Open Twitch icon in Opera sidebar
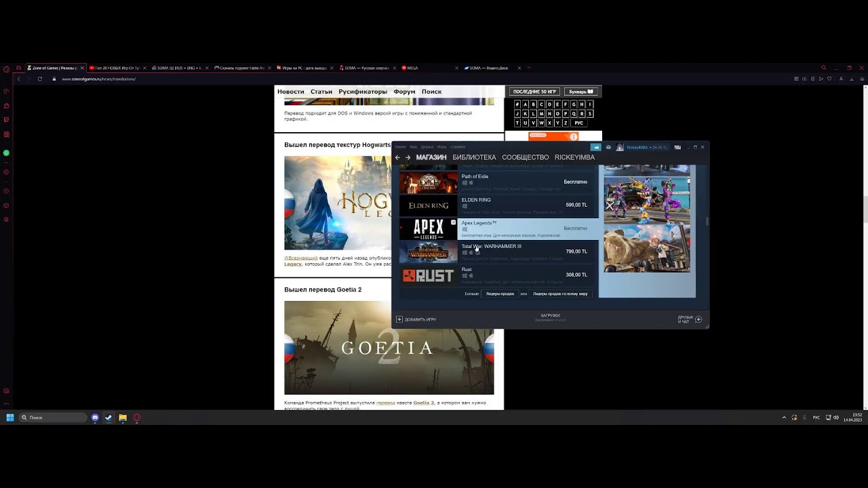Image resolution: width=868 pixels, height=488 pixels. [6, 120]
